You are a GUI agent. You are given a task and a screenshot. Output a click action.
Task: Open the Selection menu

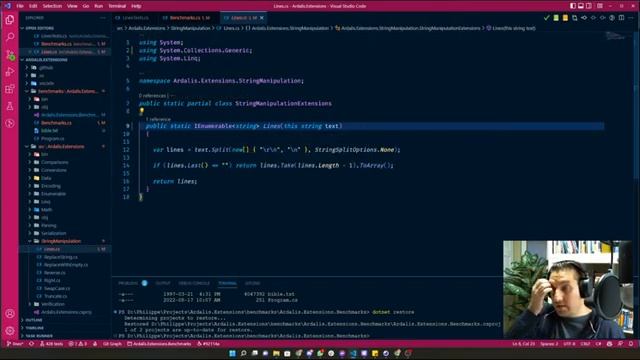pos(52,6)
